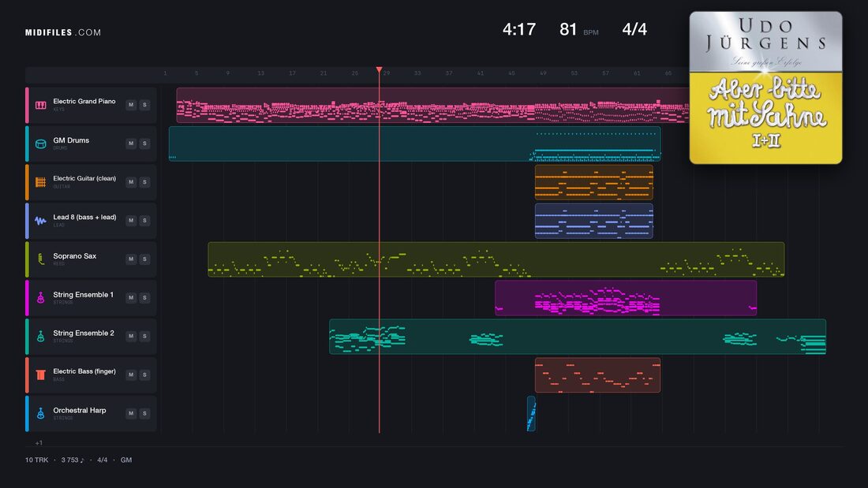Select the pink Electric Grand Piano clip
The image size is (868, 488).
[432, 105]
